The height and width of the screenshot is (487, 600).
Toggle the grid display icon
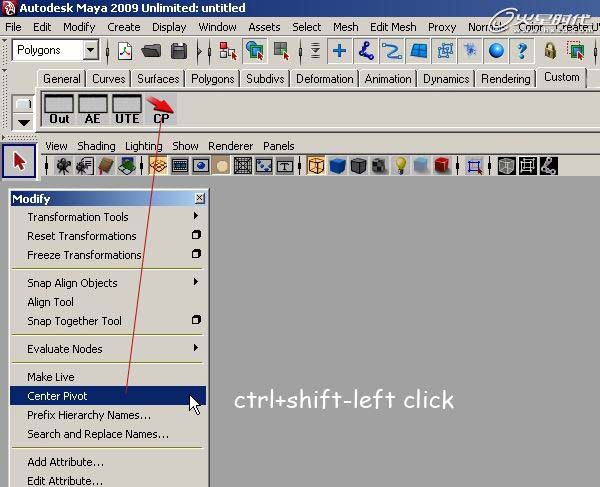(x=158, y=166)
